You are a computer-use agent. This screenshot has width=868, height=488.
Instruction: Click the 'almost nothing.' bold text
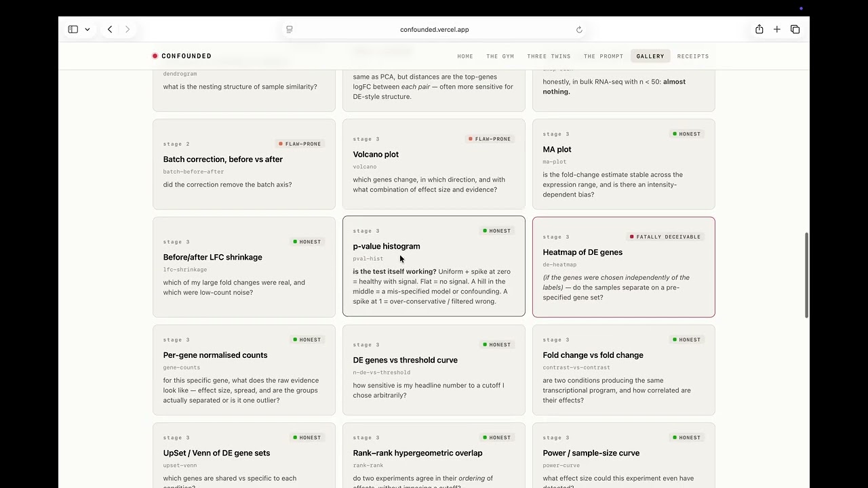click(614, 87)
